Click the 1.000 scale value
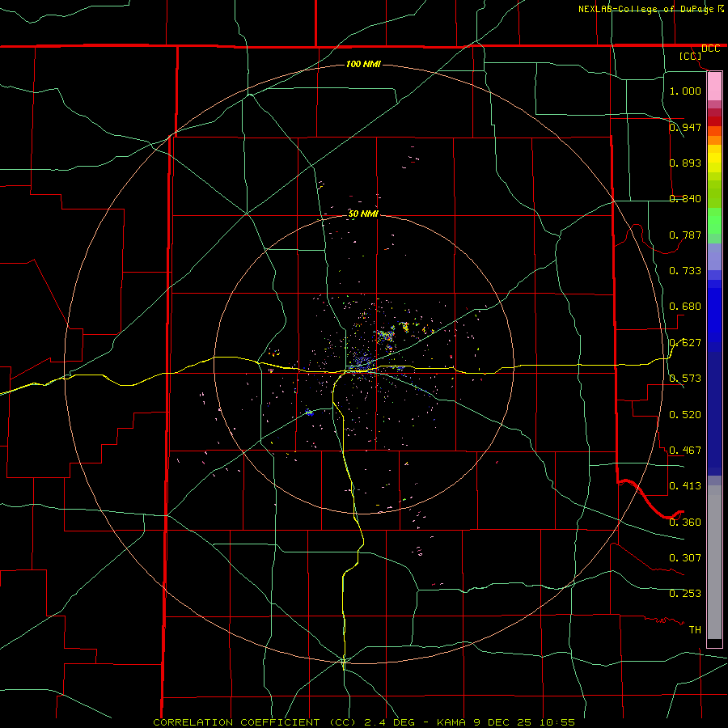 [685, 91]
